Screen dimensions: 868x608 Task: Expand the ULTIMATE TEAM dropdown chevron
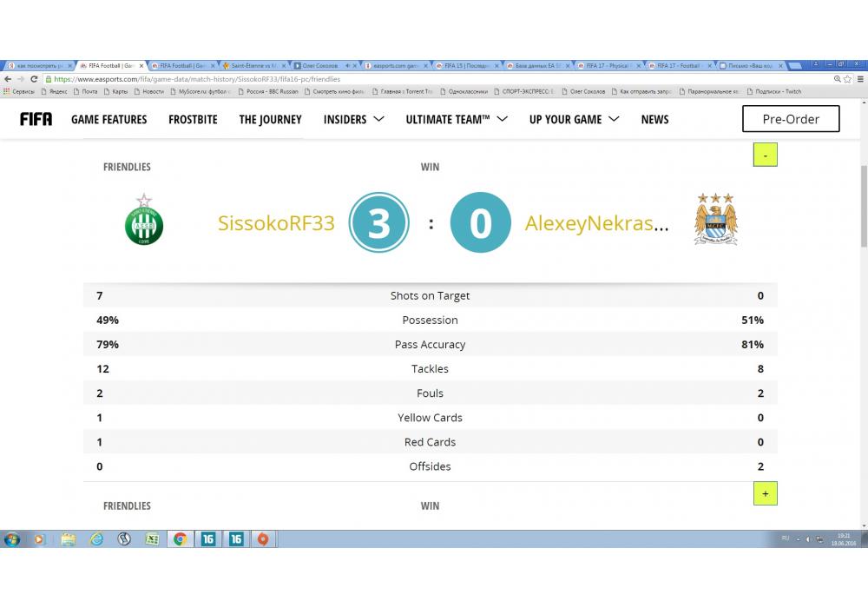click(x=502, y=119)
